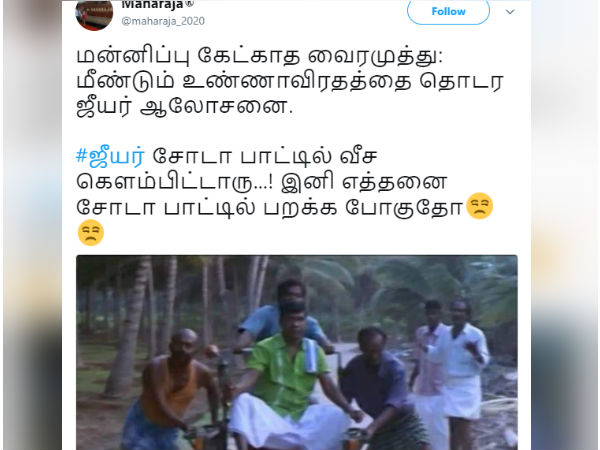Click the two men in white dhotis

click(449, 373)
